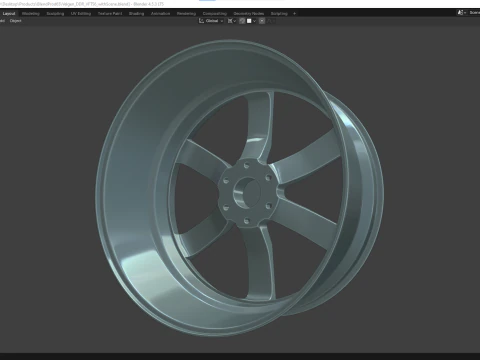Switch to the UV Editing workspace

[81, 14]
